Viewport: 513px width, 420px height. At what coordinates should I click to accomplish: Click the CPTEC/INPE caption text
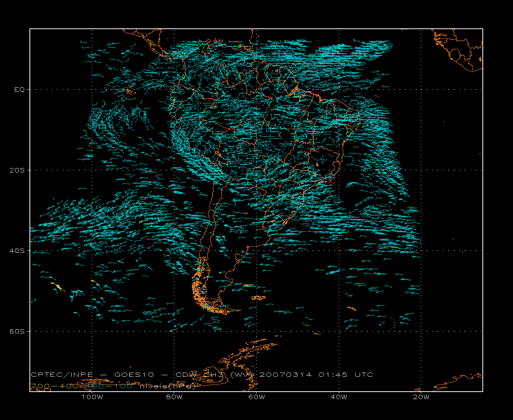[x=62, y=375]
